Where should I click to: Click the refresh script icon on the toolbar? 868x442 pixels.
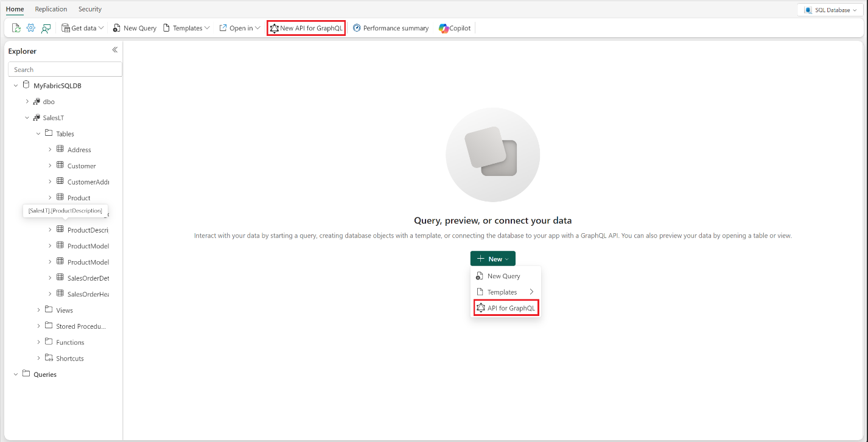15,28
